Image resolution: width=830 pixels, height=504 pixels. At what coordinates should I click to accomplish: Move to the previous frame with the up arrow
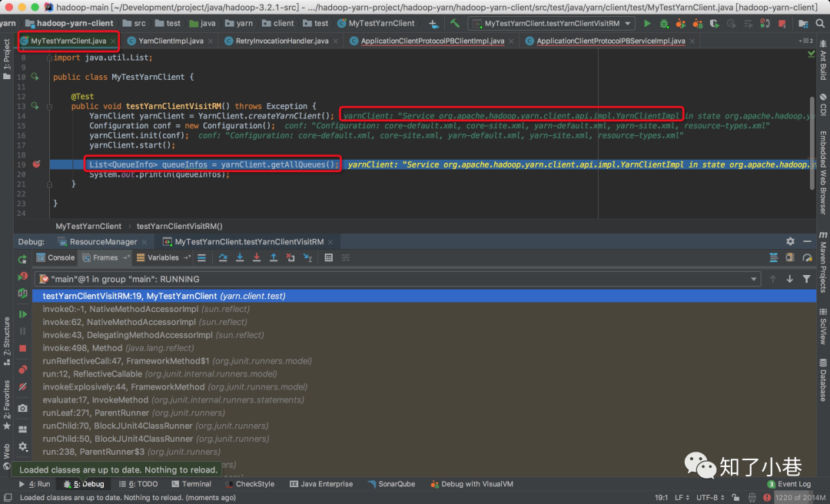(773, 279)
